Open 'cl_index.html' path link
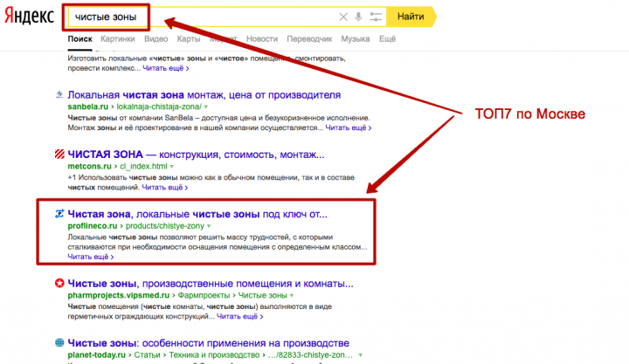The image size is (629, 364). (143, 166)
